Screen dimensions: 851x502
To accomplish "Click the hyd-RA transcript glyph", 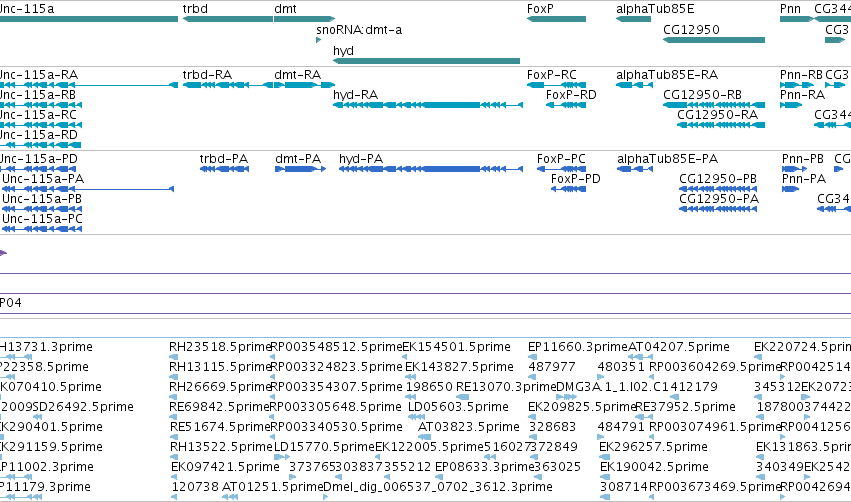I will pos(428,105).
